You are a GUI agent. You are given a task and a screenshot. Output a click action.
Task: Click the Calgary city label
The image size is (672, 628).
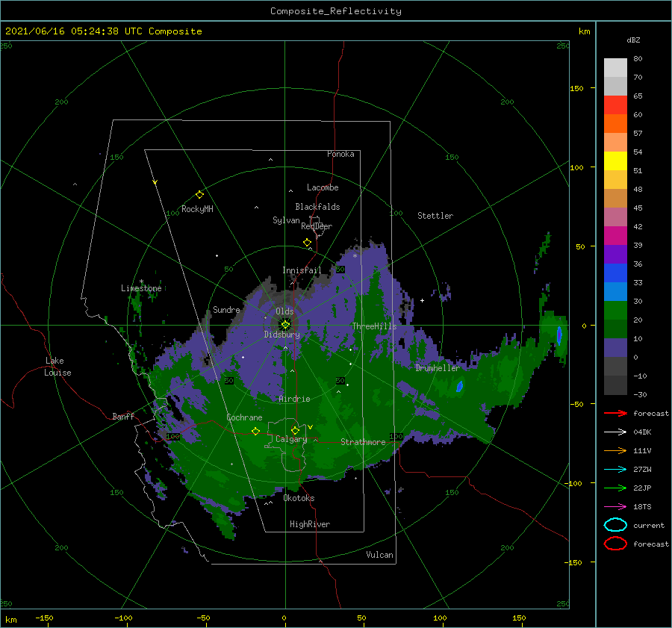click(291, 439)
